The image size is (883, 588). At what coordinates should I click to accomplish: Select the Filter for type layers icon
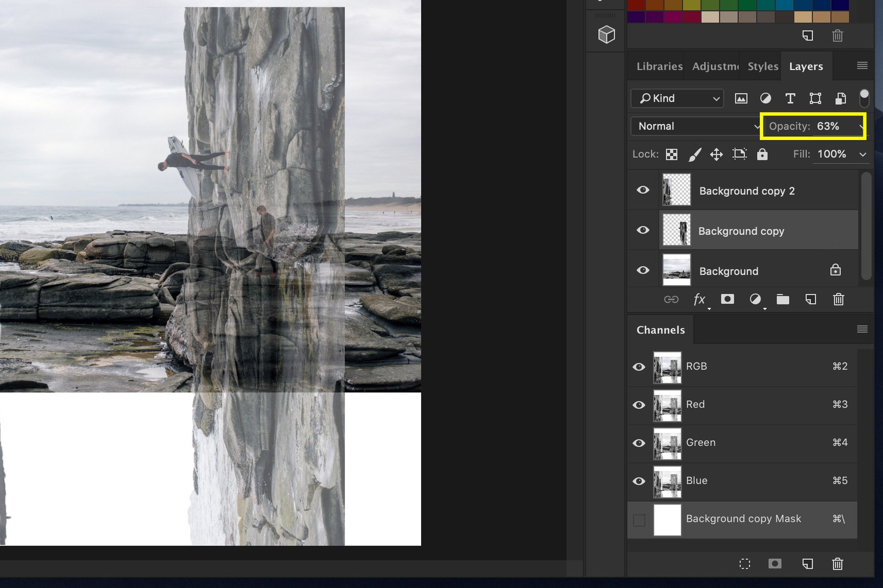(790, 99)
